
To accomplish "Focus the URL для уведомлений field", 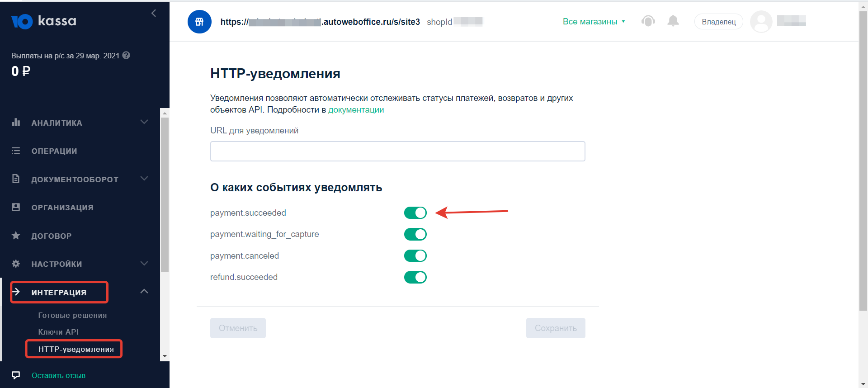I will coord(397,151).
